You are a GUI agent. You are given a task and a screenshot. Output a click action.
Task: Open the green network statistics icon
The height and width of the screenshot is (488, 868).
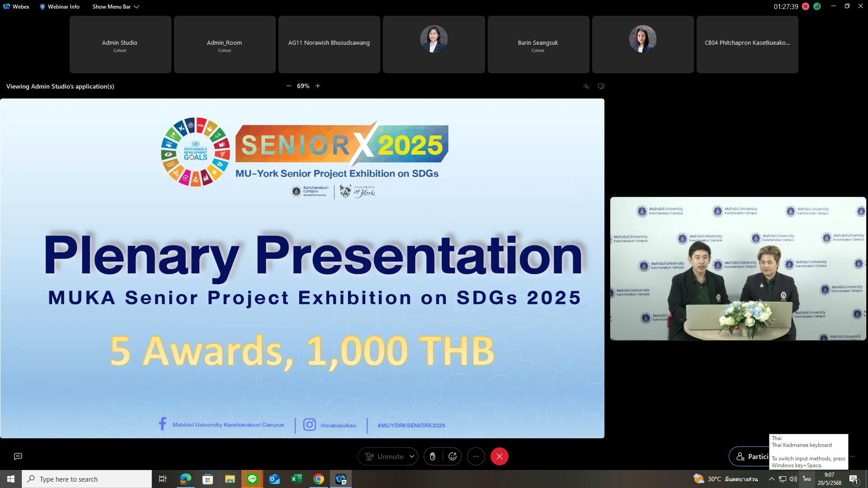pyautogui.click(x=817, y=6)
